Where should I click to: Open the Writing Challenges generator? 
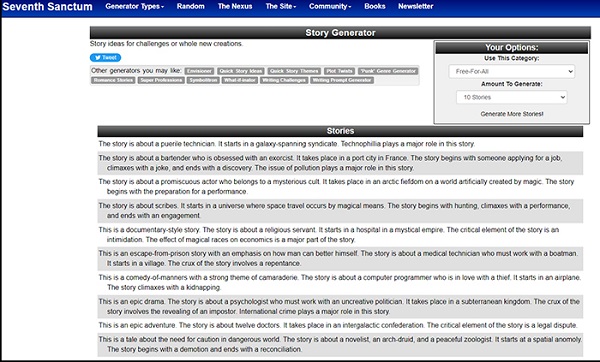click(x=284, y=80)
